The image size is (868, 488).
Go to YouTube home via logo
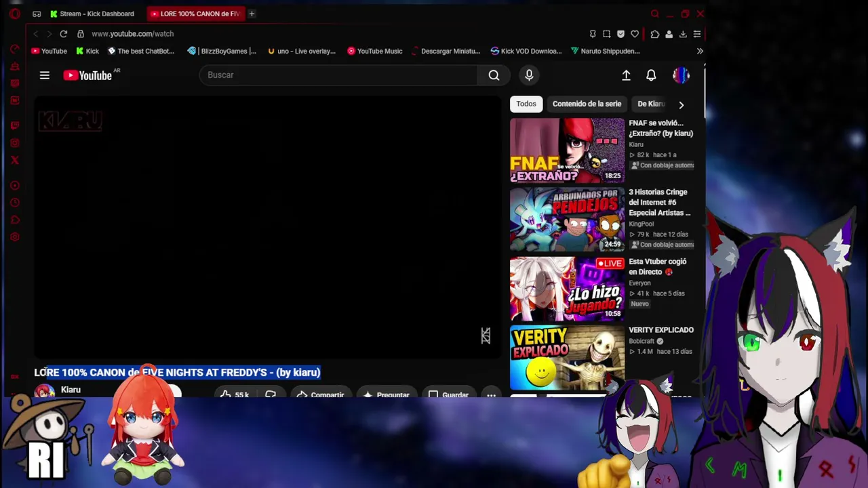click(x=87, y=75)
